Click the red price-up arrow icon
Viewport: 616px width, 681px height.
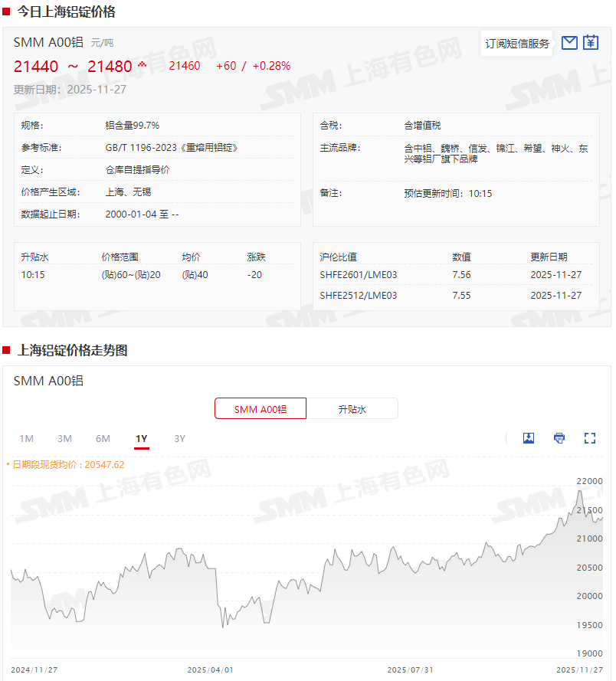click(142, 65)
